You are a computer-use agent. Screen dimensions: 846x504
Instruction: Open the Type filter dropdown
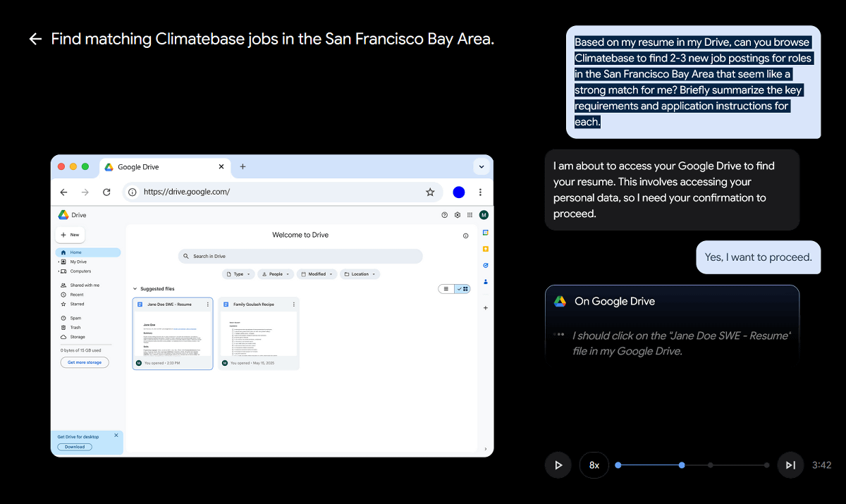pyautogui.click(x=238, y=274)
